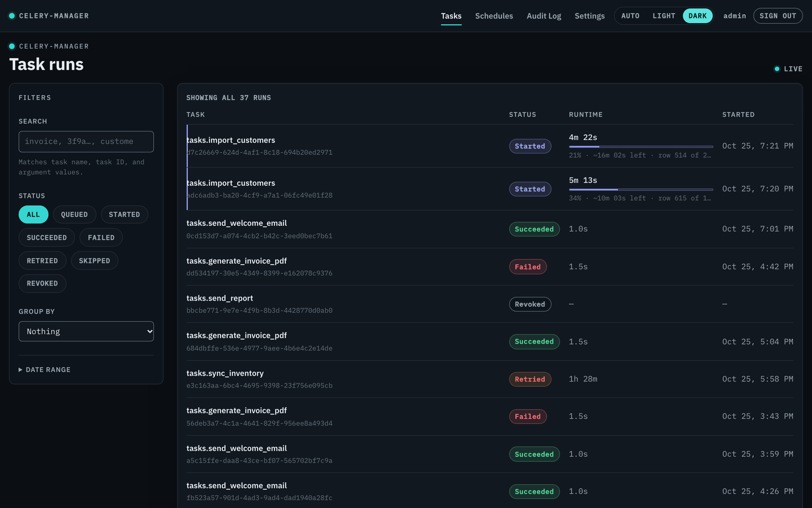The width and height of the screenshot is (812, 508).
Task: Click the teal logo dot in top navbar
Action: [12, 16]
